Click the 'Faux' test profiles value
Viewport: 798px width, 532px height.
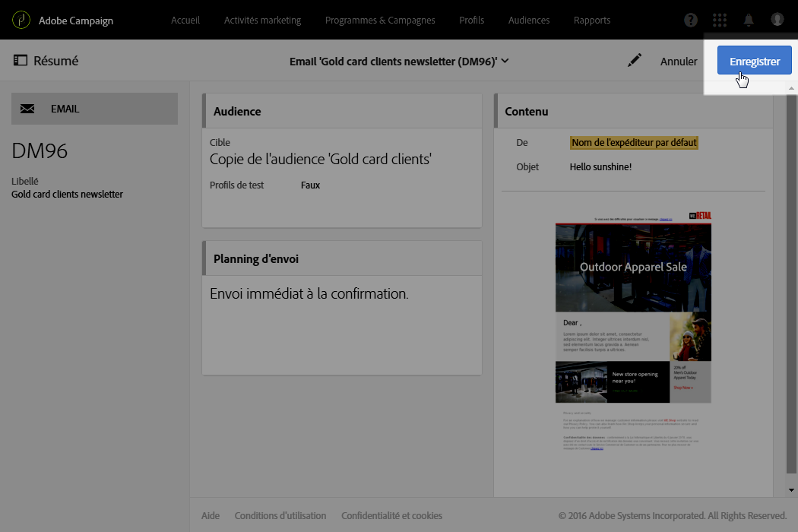pyautogui.click(x=310, y=185)
